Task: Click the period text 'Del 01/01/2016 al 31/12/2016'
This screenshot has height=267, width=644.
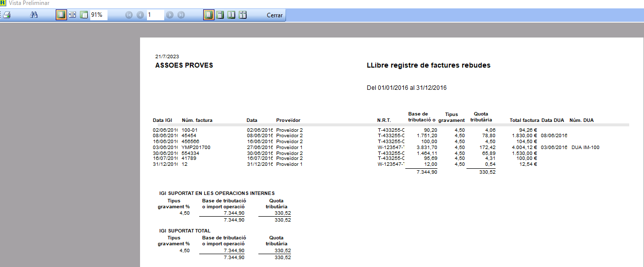Action: 407,88
